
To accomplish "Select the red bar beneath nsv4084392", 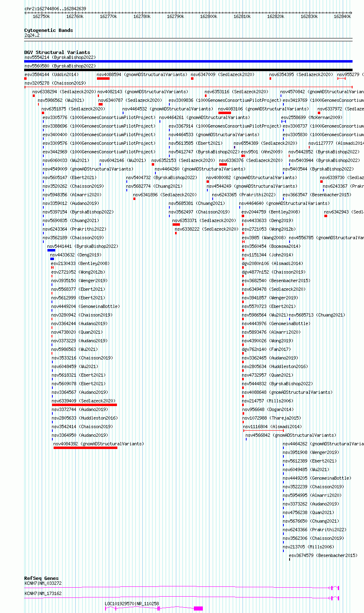I will tap(85, 448).
